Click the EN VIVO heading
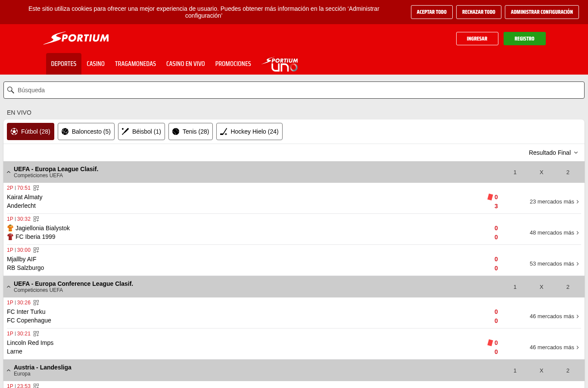The width and height of the screenshot is (588, 388). point(19,113)
